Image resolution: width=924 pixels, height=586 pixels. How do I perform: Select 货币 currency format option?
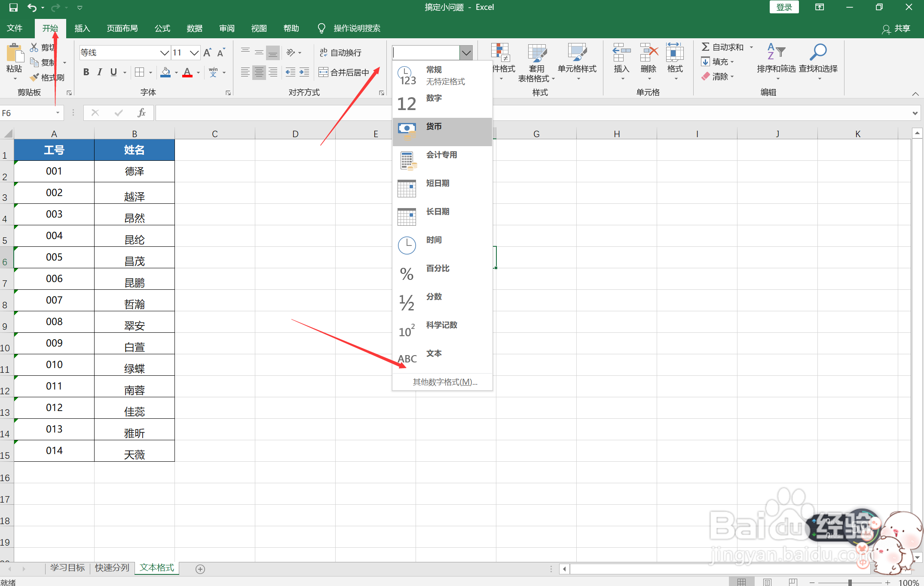442,132
